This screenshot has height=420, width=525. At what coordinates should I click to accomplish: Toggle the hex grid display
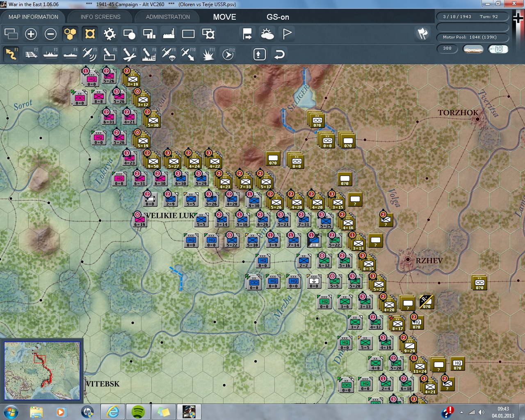click(x=70, y=34)
